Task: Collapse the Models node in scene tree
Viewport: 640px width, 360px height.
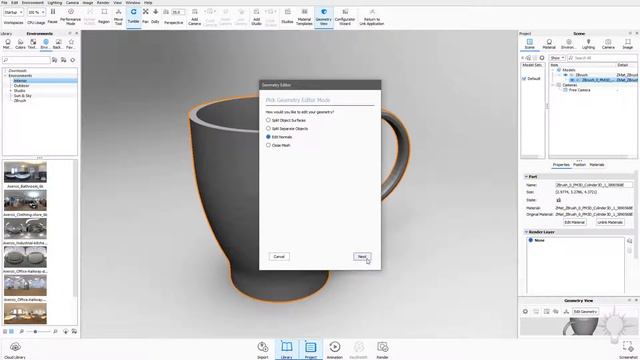Action: coord(553,70)
